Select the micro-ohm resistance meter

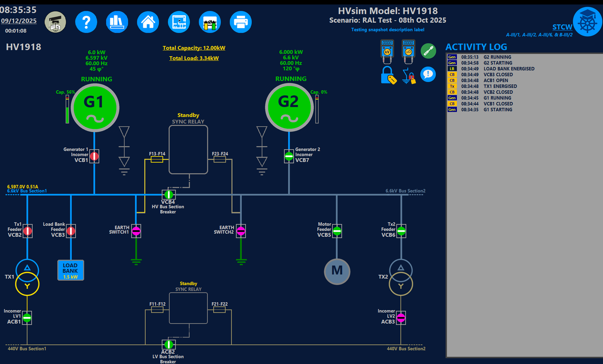[x=408, y=52]
